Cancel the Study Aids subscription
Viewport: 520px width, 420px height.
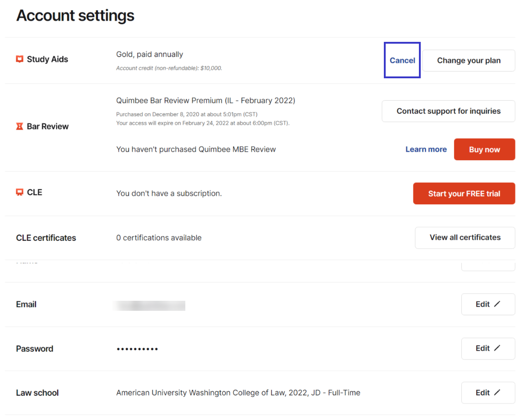click(x=402, y=61)
